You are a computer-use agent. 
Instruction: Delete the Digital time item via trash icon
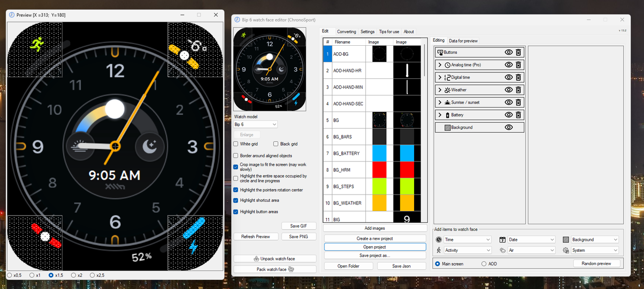(x=518, y=77)
